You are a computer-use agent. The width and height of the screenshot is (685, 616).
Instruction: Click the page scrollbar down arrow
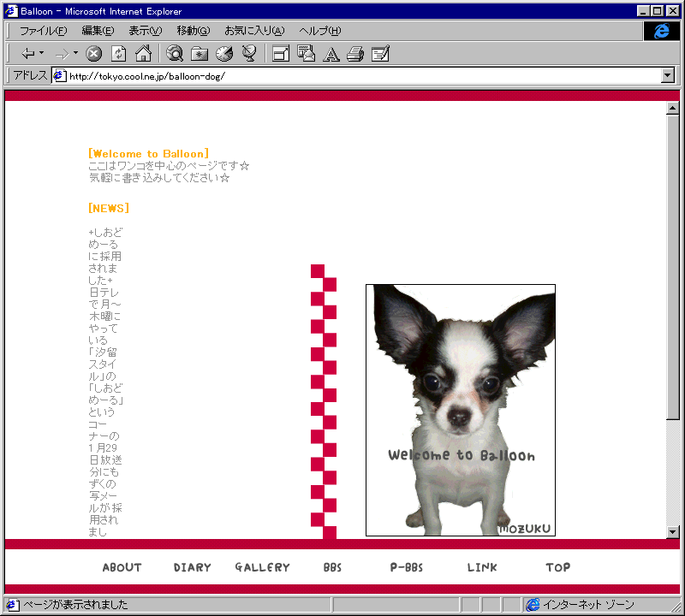pos(673,532)
